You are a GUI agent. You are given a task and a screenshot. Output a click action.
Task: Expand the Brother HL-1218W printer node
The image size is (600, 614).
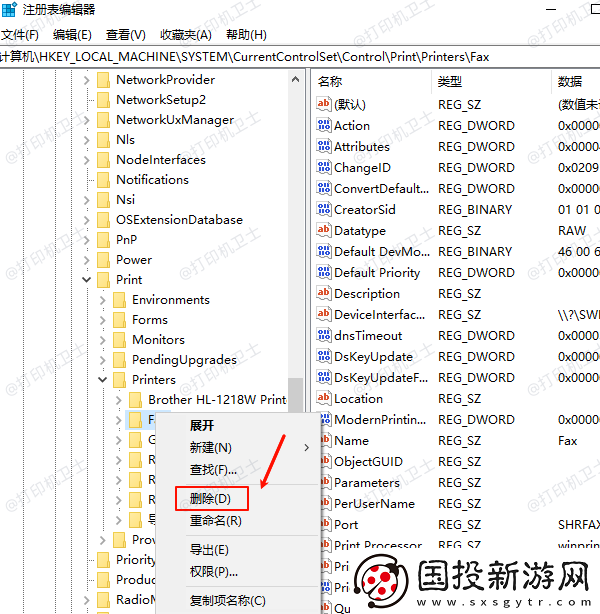pos(119,400)
